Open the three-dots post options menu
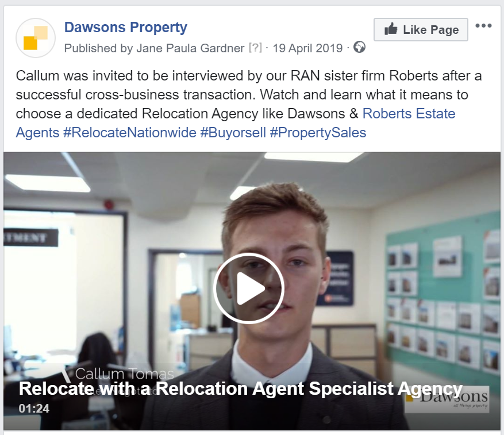The image size is (504, 435). [x=483, y=26]
